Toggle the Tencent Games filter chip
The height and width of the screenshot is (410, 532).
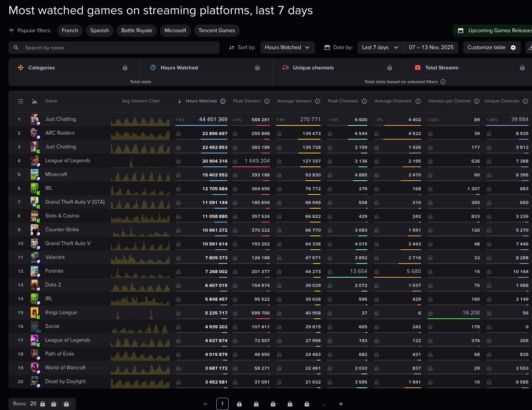coord(217,30)
